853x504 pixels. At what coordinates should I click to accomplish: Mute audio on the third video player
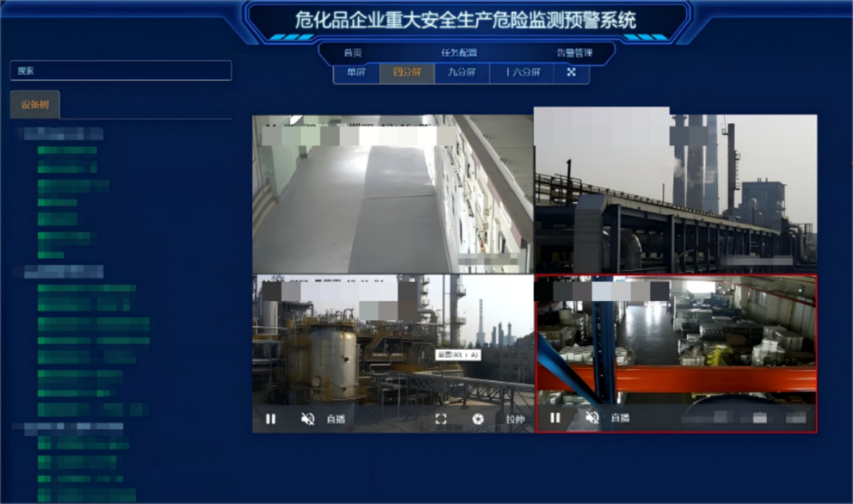click(x=308, y=418)
